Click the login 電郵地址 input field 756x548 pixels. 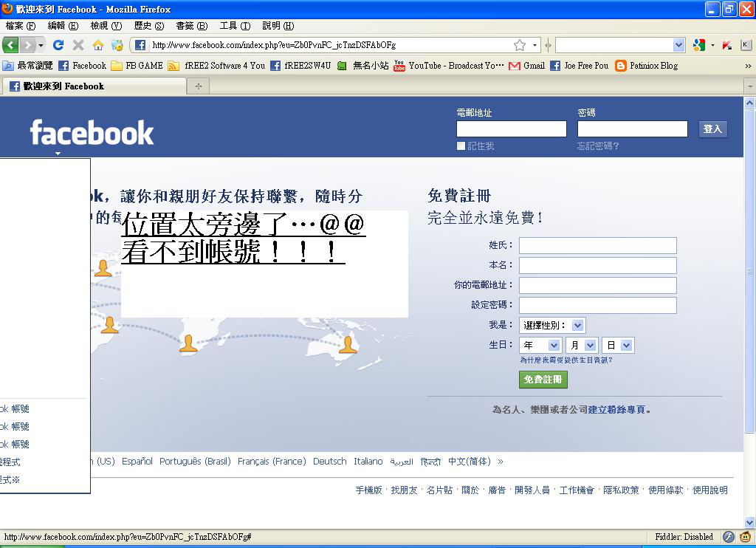coord(511,129)
